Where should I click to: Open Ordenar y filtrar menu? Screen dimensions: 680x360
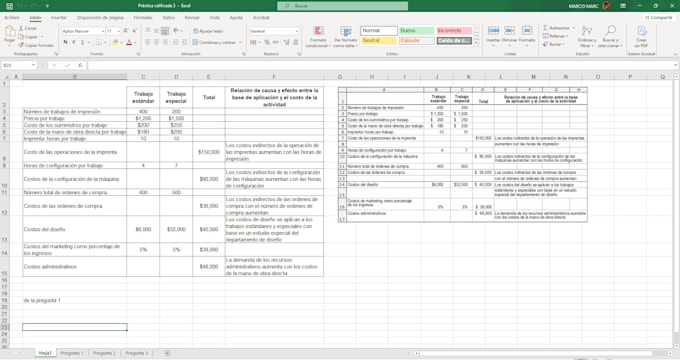point(587,36)
